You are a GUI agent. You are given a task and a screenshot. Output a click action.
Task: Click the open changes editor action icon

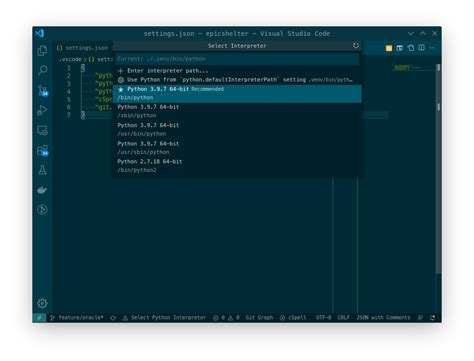coord(411,48)
